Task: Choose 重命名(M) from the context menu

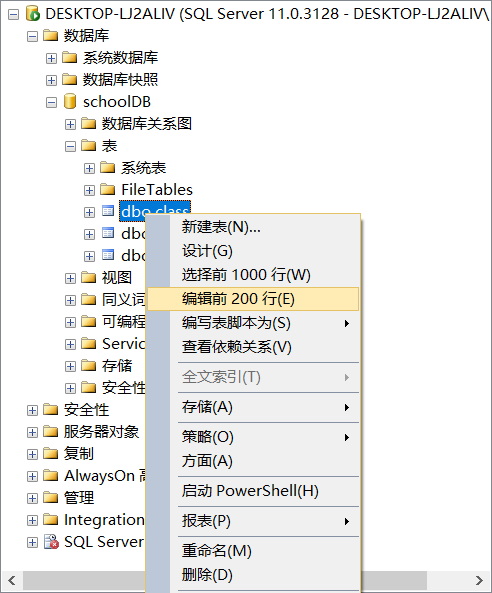Action: pyautogui.click(x=253, y=551)
